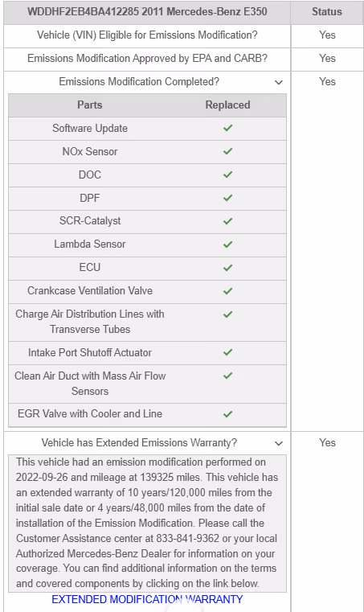
Task: Click the Parts column header
Action: point(90,105)
